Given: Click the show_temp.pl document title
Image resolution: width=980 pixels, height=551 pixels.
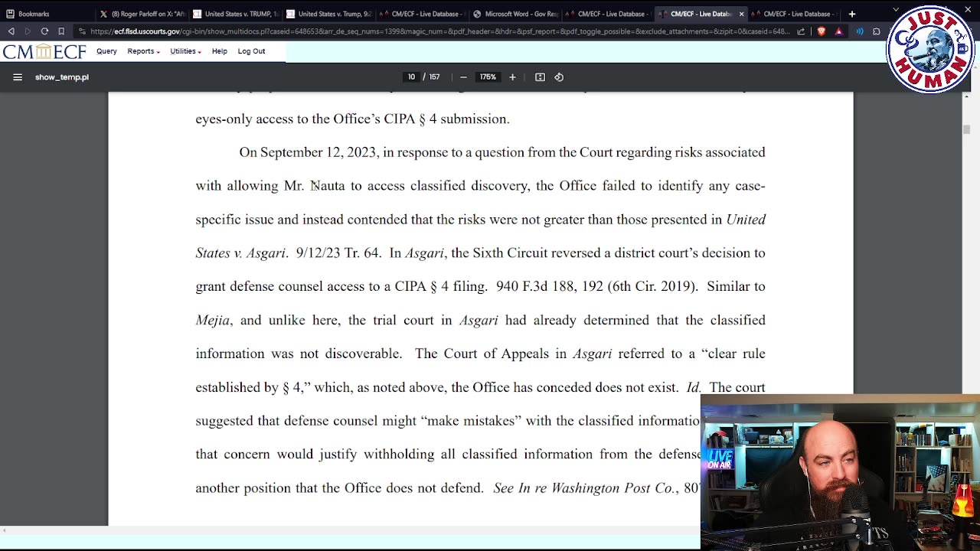Looking at the screenshot, I should pyautogui.click(x=62, y=77).
